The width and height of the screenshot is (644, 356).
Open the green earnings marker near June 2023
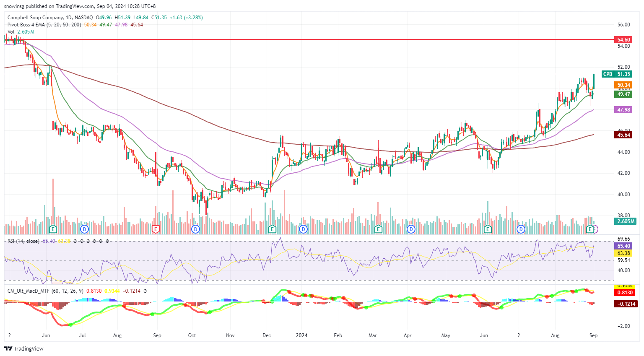[x=53, y=229]
